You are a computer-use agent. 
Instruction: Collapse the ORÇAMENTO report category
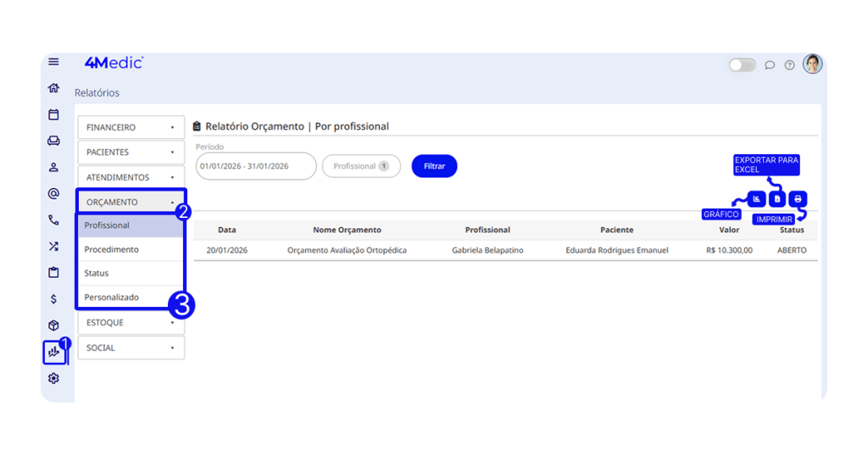pyautogui.click(x=131, y=203)
